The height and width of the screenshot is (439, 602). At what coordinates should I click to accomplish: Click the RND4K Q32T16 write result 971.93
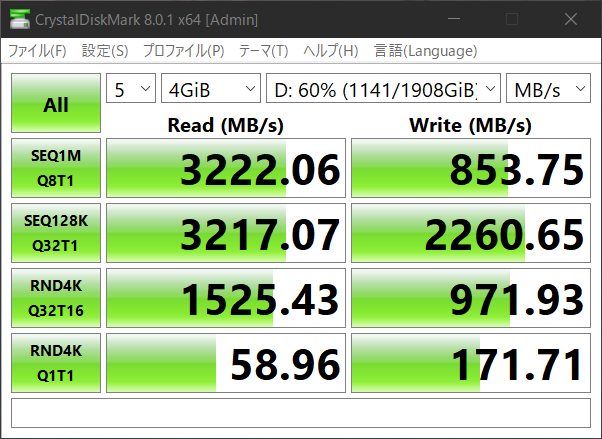click(x=471, y=298)
